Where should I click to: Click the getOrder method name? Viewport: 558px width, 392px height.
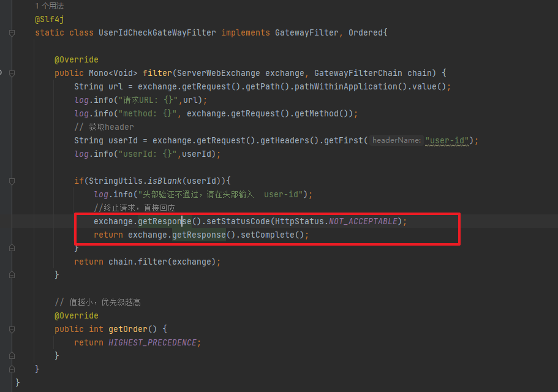coord(128,330)
